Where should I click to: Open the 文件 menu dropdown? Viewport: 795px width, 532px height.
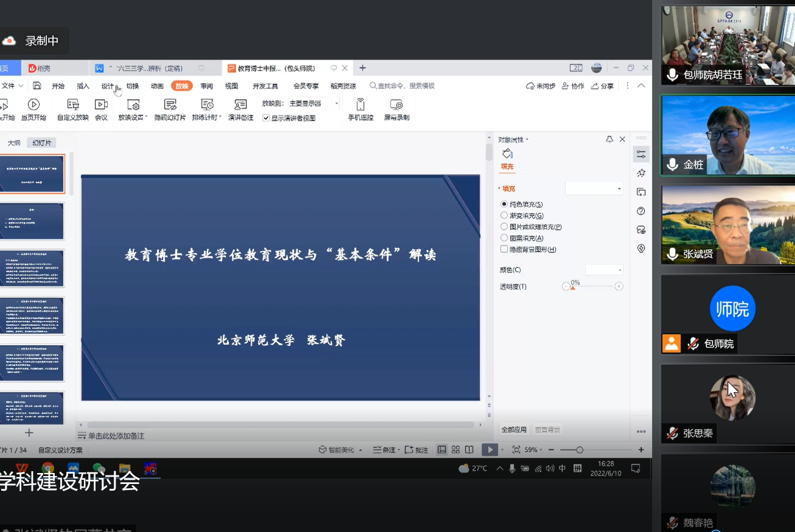12,86
